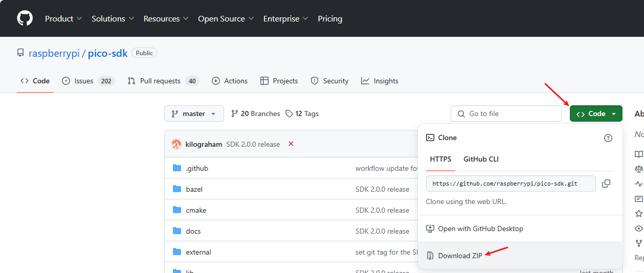Expand the Enterprise menu
Screen dimensions: 644x273
(x=285, y=18)
